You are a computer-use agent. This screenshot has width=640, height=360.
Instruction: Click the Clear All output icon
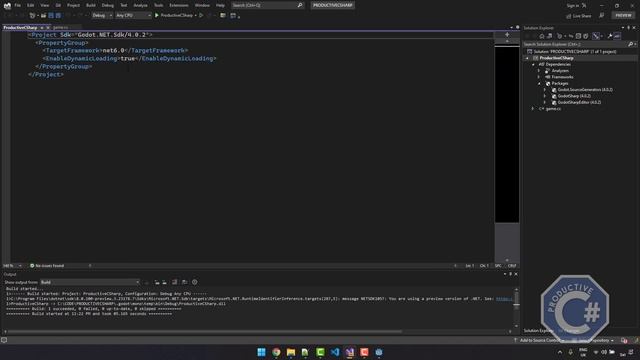pyautogui.click(x=175, y=282)
